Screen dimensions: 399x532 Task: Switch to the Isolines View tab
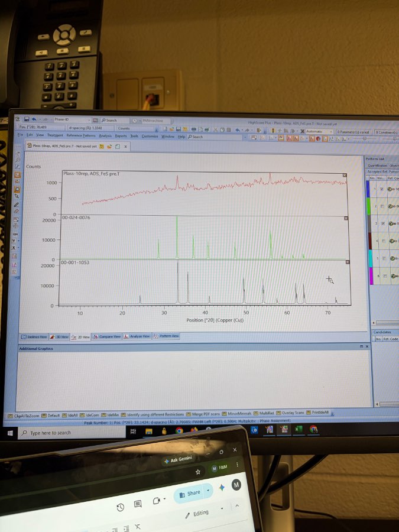[x=34, y=337]
